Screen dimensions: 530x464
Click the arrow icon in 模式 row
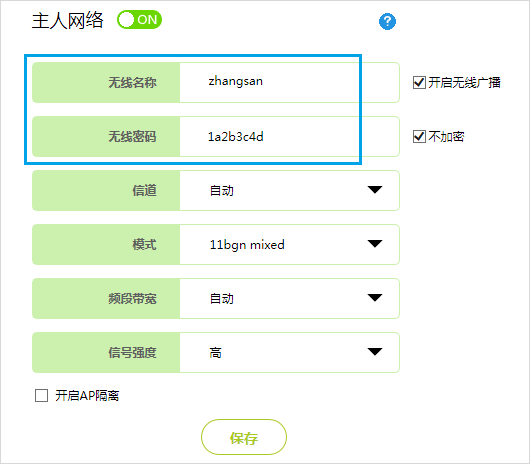[x=375, y=244]
